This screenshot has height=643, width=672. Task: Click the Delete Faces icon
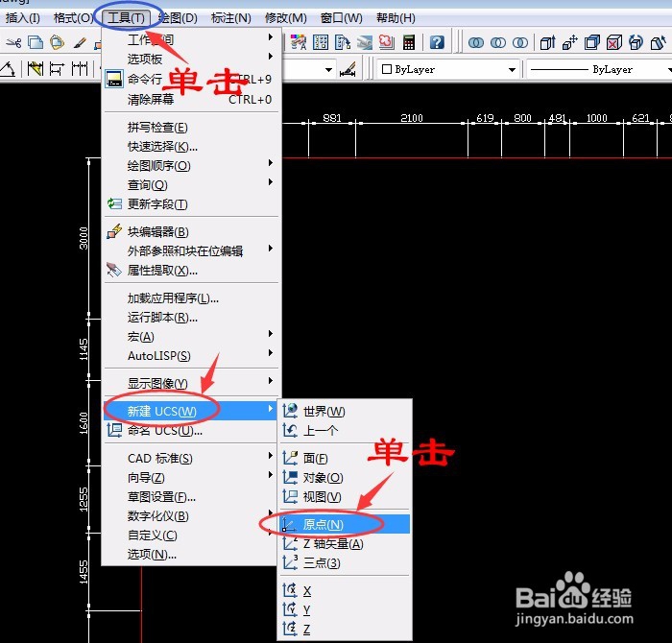coord(614,43)
